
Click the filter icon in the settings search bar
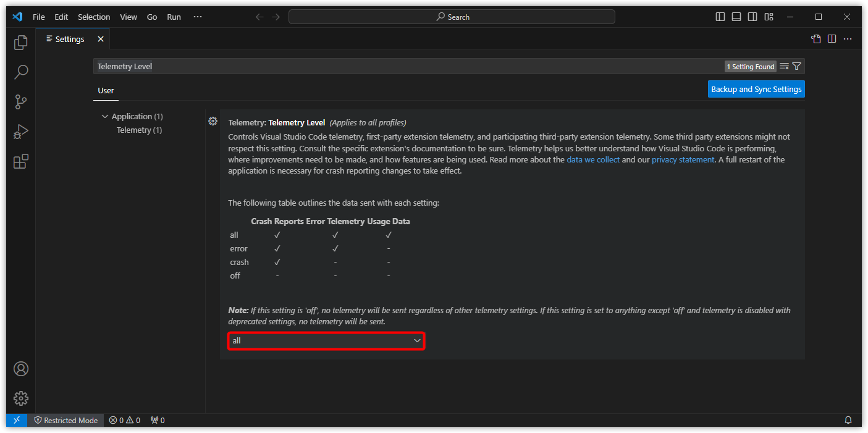pyautogui.click(x=796, y=66)
